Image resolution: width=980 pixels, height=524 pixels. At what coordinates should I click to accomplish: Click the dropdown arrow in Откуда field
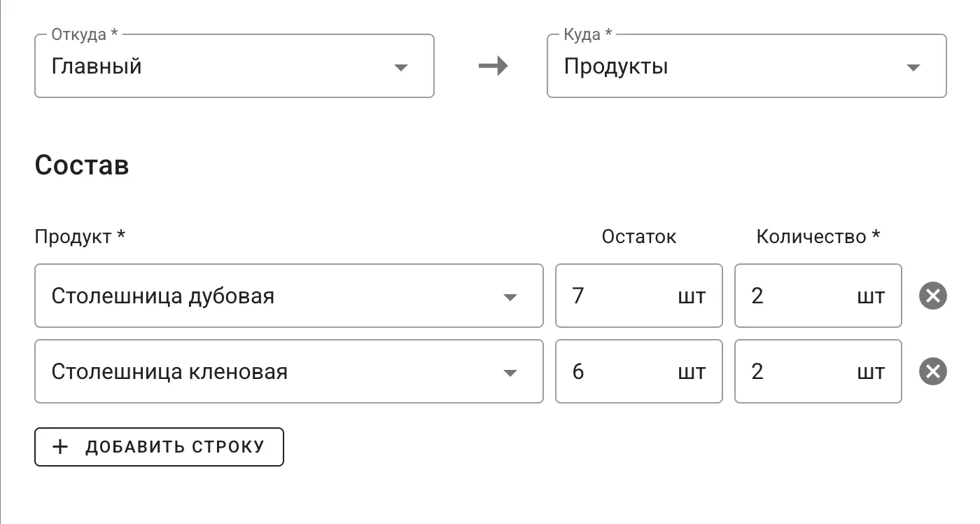[x=400, y=66]
